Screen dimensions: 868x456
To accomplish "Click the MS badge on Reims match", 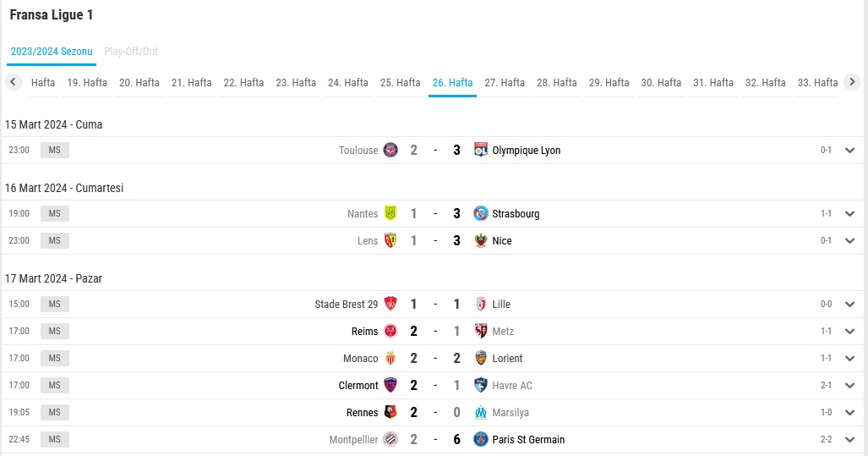I will tap(54, 331).
